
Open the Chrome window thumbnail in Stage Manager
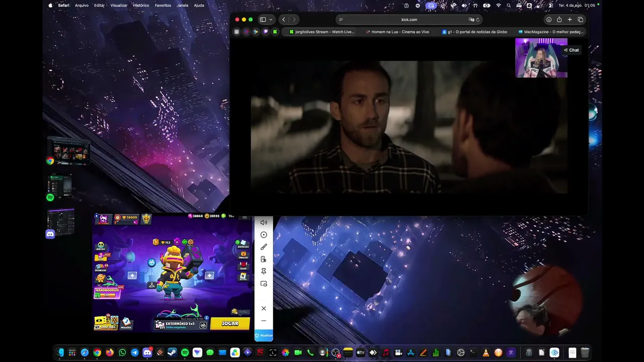(69, 150)
